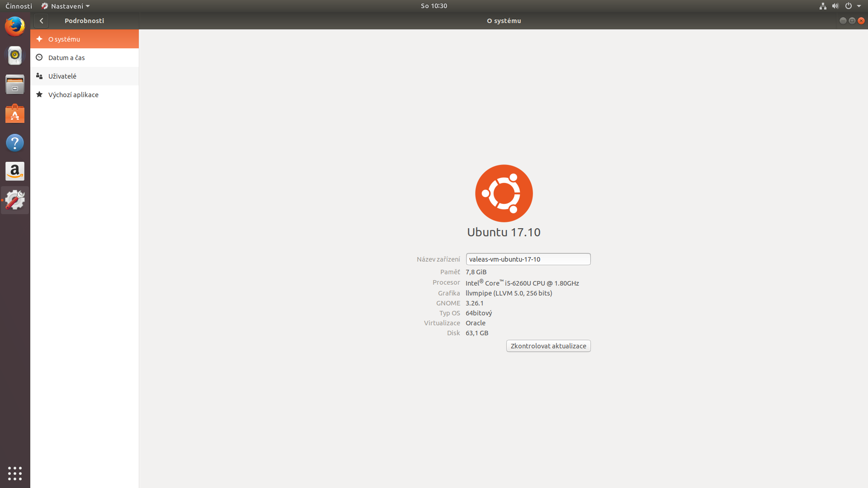Select Datum a čas in sidebar
868x488 pixels.
[85, 57]
